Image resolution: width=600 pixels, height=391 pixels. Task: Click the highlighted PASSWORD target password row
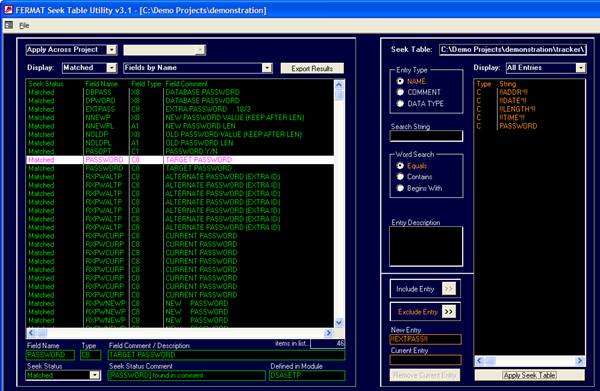pyautogui.click(x=180, y=160)
